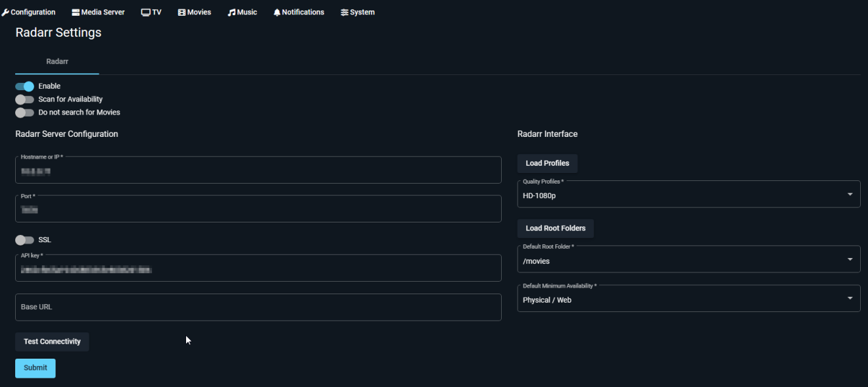Click the System settings icon
This screenshot has width=868, height=387.
[344, 11]
